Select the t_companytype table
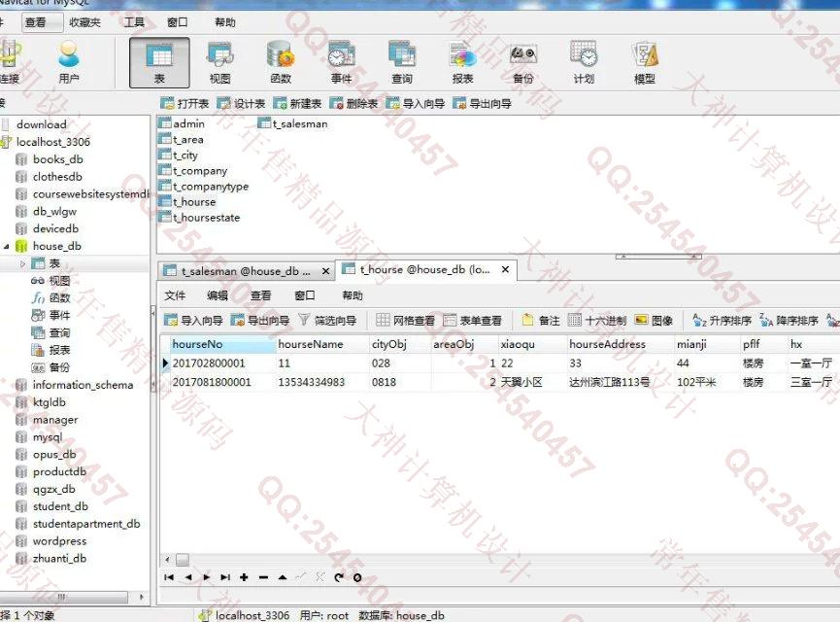The height and width of the screenshot is (622, 840). [x=204, y=186]
